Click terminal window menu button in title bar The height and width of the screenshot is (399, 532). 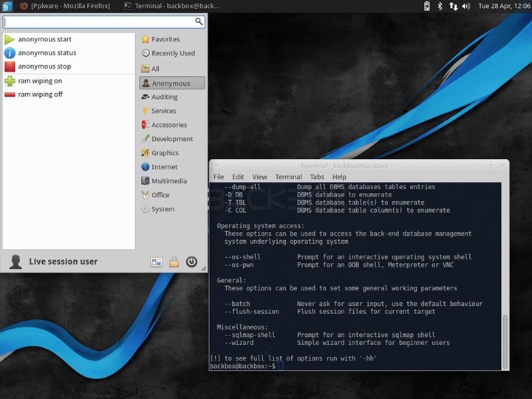[216, 166]
